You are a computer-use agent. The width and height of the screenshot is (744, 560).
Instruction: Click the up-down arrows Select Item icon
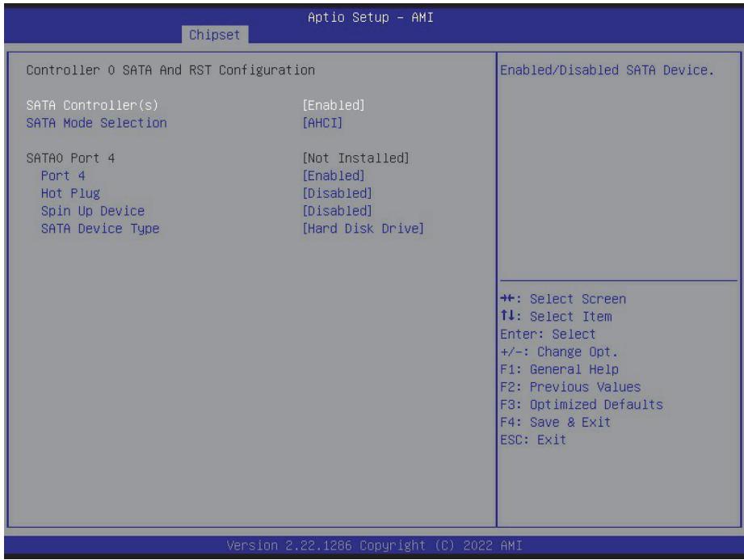click(507, 316)
